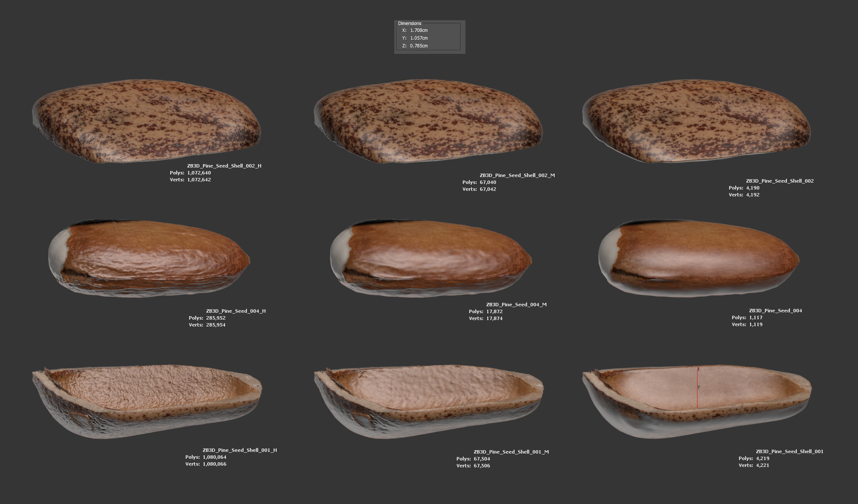Click the ZB3D_Pine_Seed_Shell_001 name label
This screenshot has height=504, width=858.
[x=789, y=451]
